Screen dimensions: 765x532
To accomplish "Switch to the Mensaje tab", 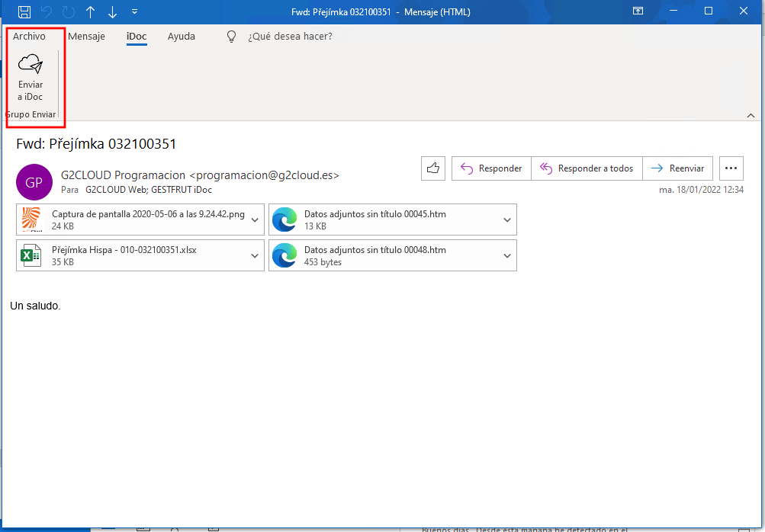I will coord(86,37).
